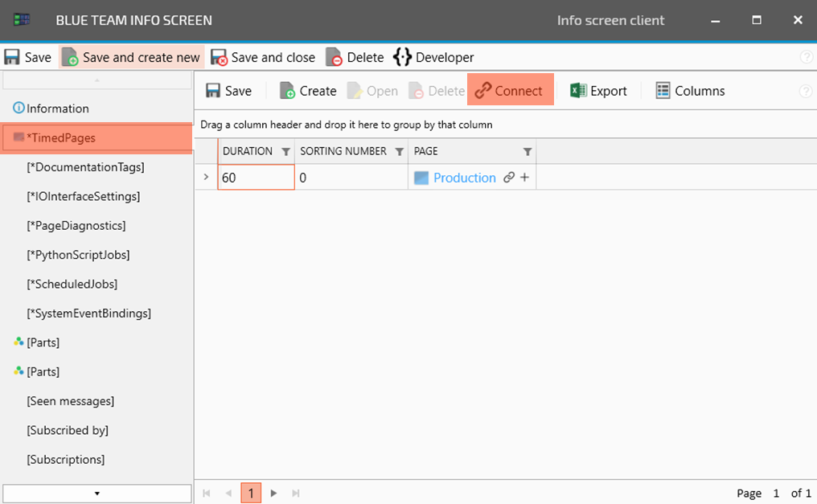Expand the first grid row

[206, 178]
